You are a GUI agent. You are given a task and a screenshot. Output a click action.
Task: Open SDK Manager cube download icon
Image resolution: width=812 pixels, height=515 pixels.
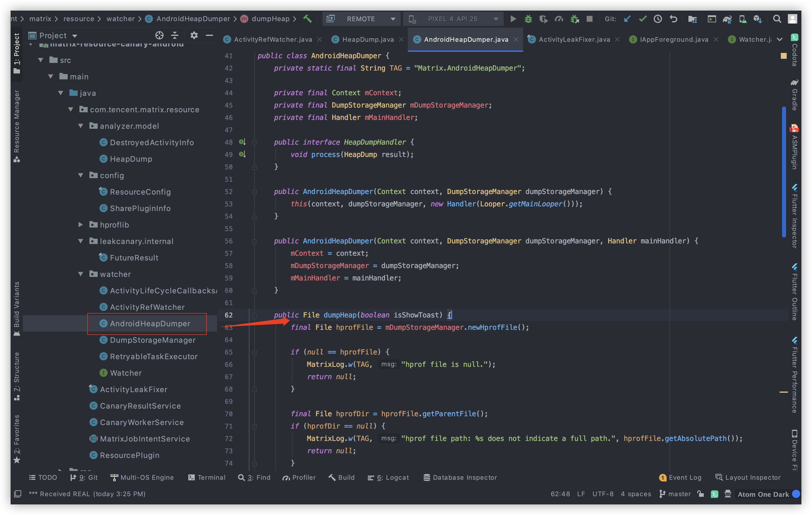(x=758, y=19)
